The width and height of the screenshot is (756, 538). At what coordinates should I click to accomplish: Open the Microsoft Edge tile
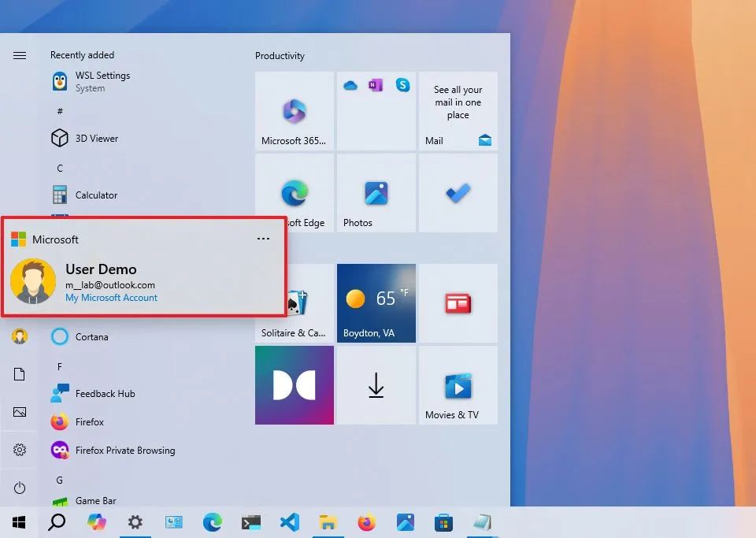294,193
